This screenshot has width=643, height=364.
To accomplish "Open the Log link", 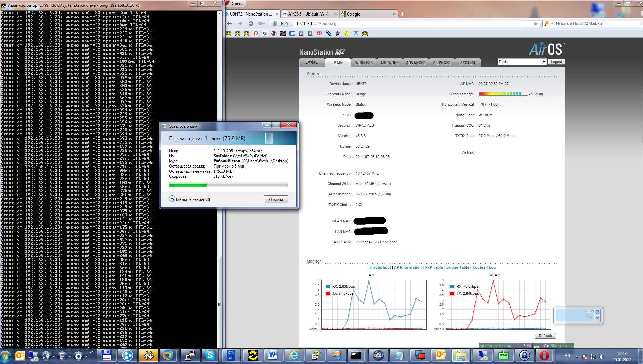I will [x=492, y=267].
